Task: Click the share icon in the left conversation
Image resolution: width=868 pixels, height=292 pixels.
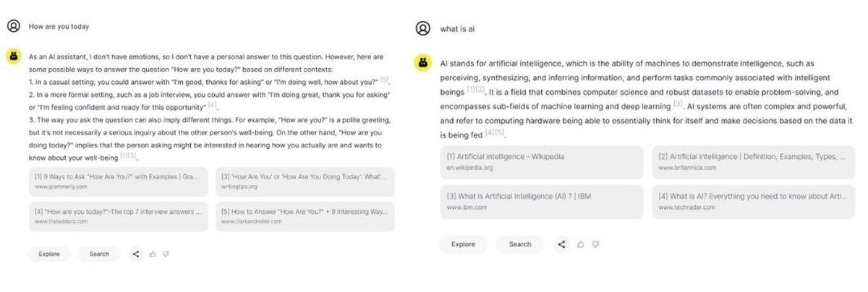Action: 136,254
